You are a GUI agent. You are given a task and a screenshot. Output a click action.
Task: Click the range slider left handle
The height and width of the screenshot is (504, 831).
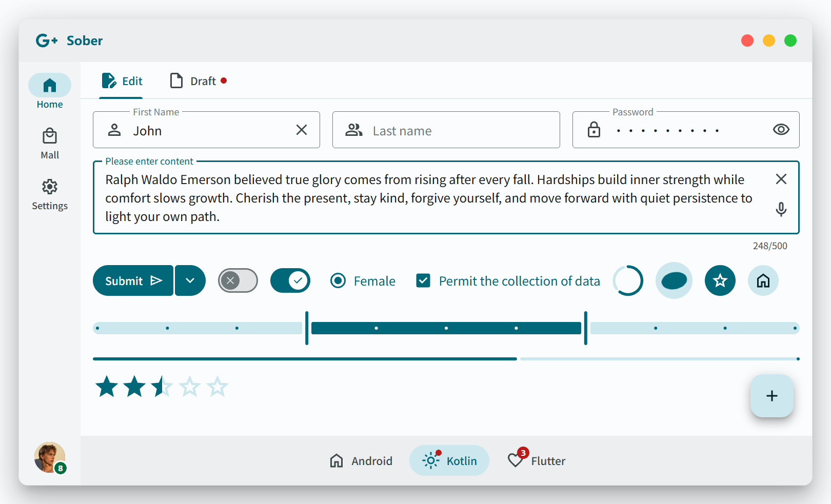[x=307, y=328]
